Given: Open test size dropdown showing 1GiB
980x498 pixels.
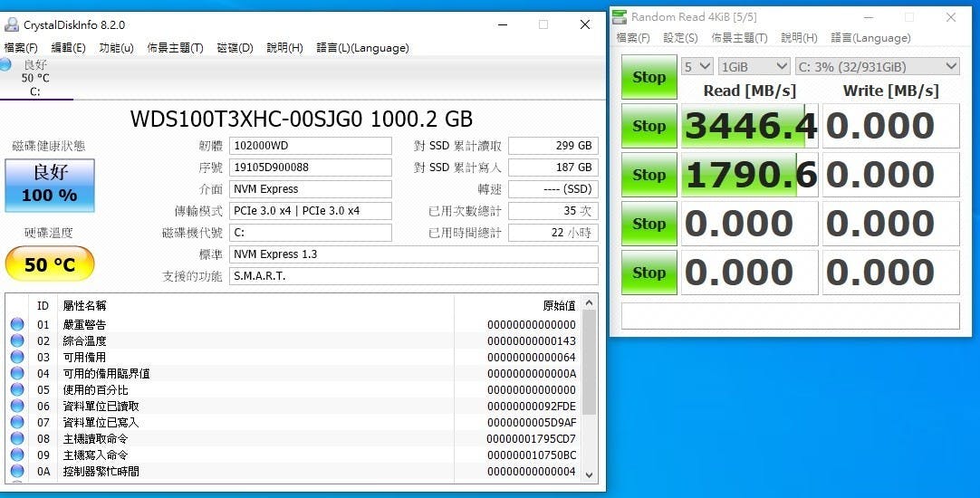Looking at the screenshot, I should (x=754, y=66).
